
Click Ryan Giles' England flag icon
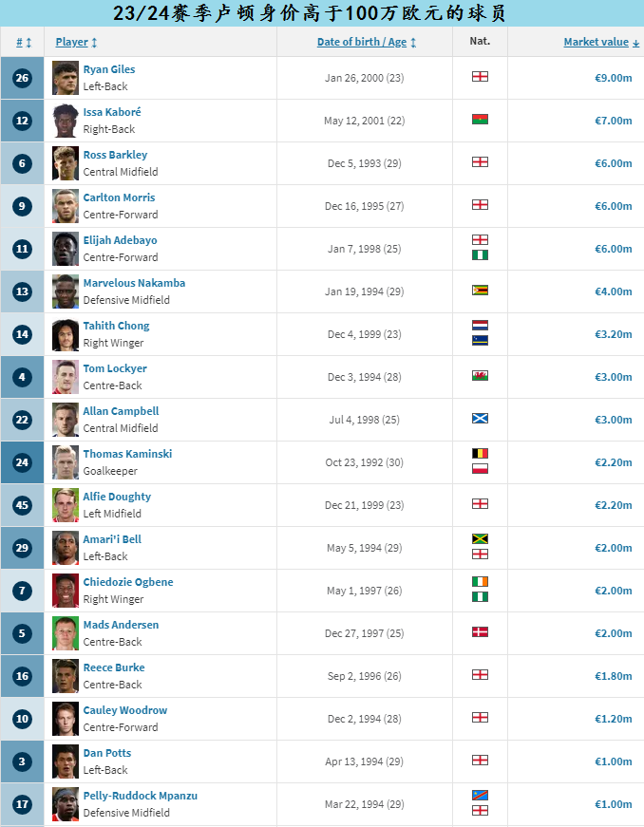coord(480,77)
